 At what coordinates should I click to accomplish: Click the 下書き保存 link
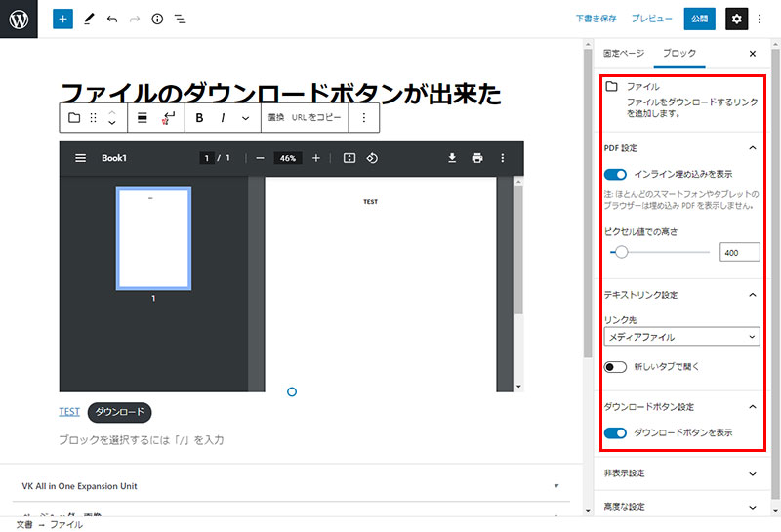tap(596, 19)
